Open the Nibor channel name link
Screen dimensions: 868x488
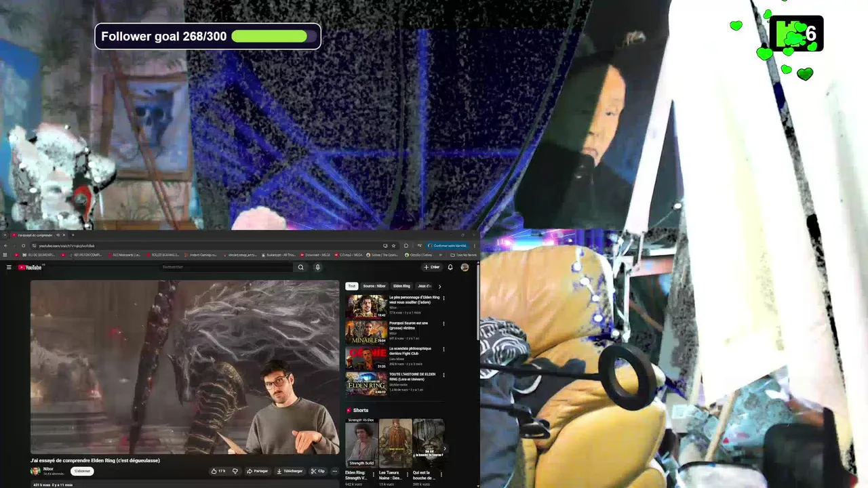tap(48, 469)
